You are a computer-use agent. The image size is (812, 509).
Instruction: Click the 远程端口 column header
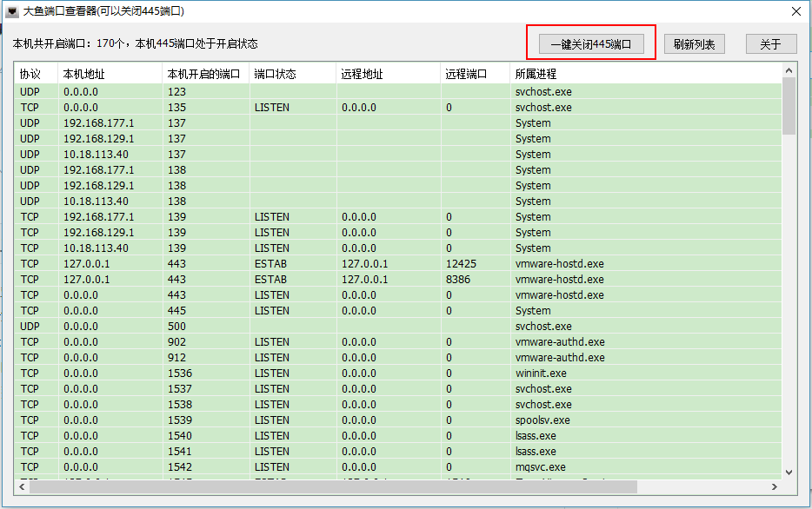coord(466,74)
